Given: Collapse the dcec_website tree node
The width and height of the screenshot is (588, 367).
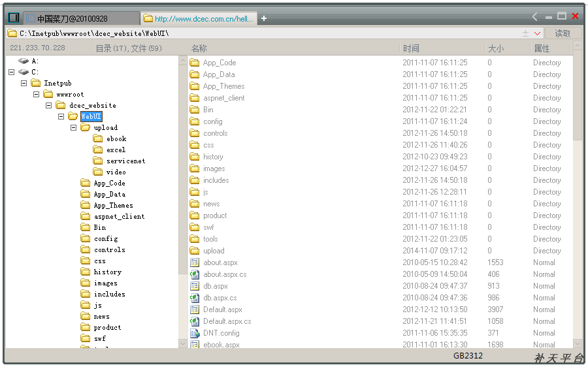Looking at the screenshot, I should (49, 105).
